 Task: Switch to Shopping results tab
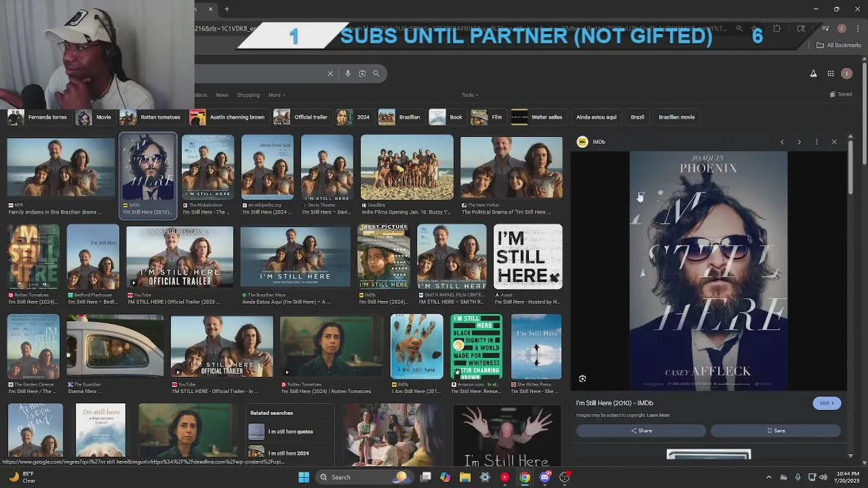[x=248, y=95]
